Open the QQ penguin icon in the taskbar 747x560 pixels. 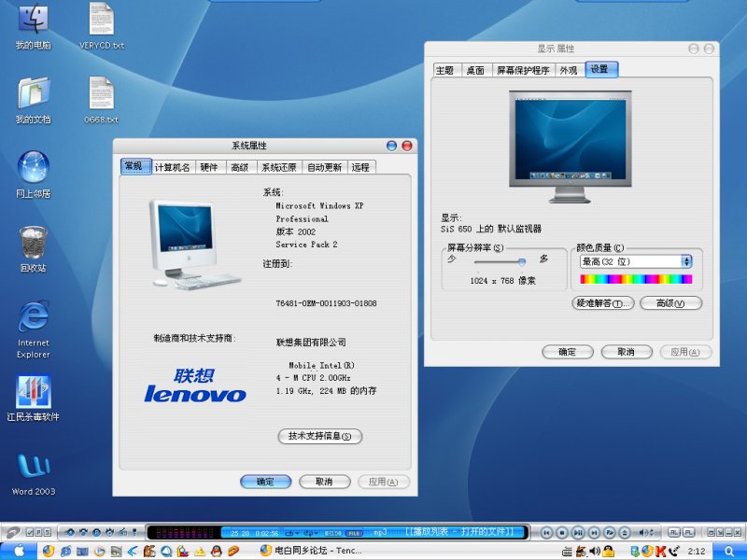pyautogui.click(x=216, y=552)
